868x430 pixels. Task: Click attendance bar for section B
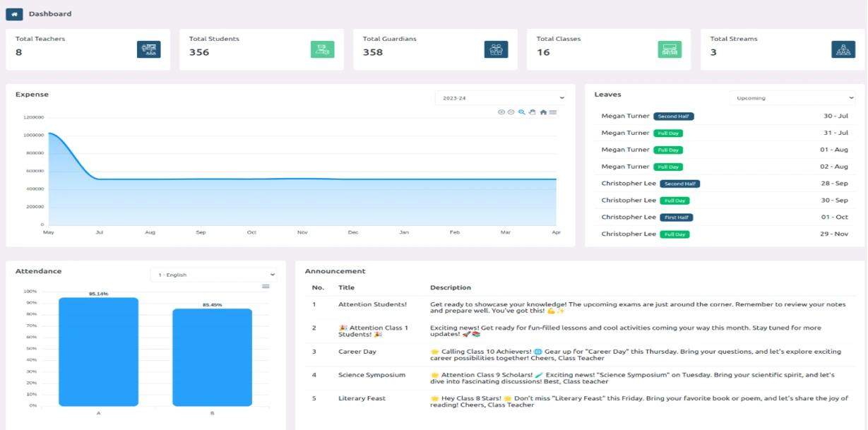click(212, 357)
